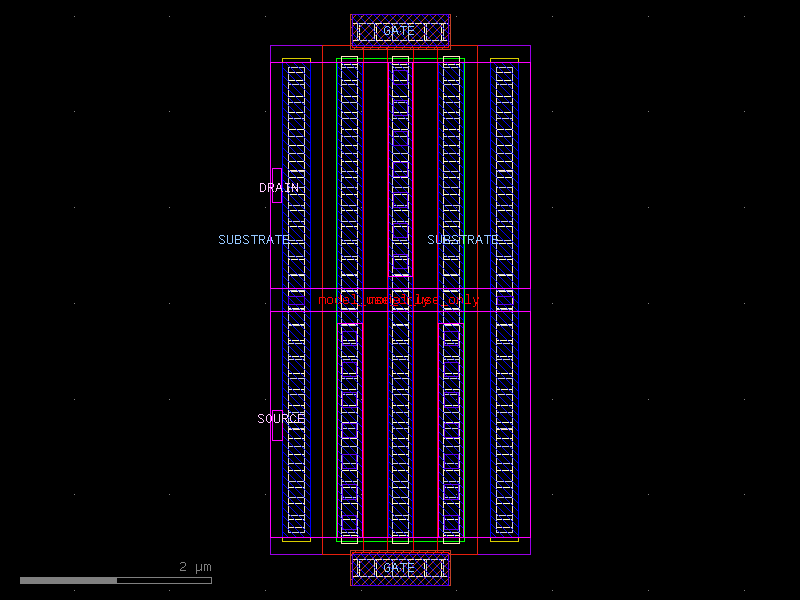This screenshot has width=800, height=600.
Task: Click the DRAIN terminal label
Action: point(277,187)
